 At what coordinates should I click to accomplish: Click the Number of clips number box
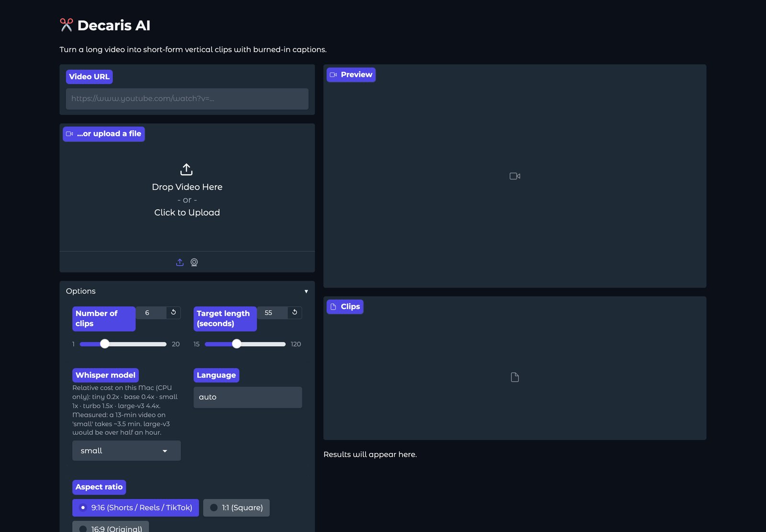click(151, 313)
